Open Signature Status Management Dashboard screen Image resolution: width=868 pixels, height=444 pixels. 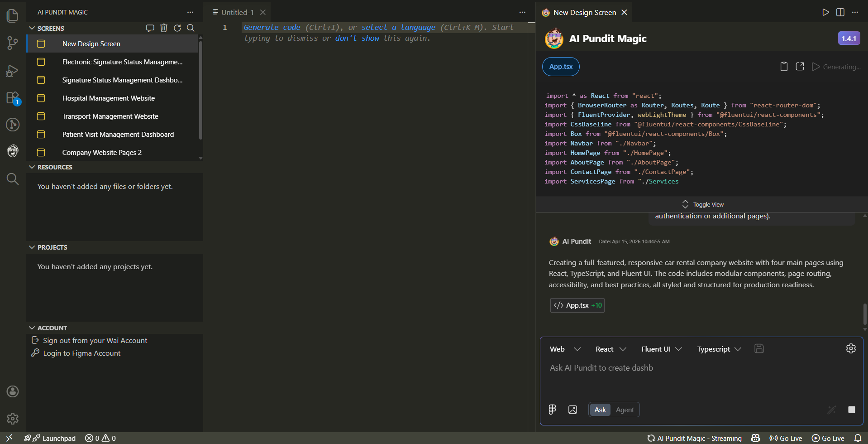click(x=112, y=80)
